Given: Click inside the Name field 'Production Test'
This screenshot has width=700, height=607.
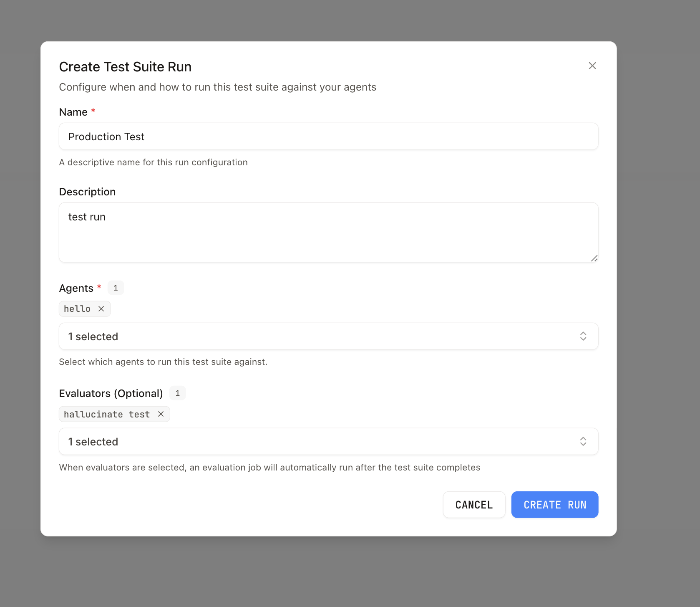Looking at the screenshot, I should tap(328, 137).
